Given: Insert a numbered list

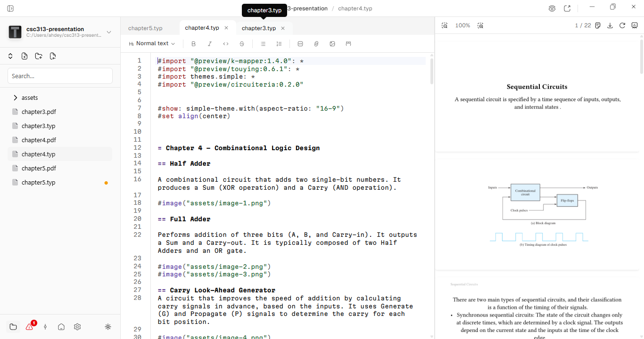Looking at the screenshot, I should (279, 44).
